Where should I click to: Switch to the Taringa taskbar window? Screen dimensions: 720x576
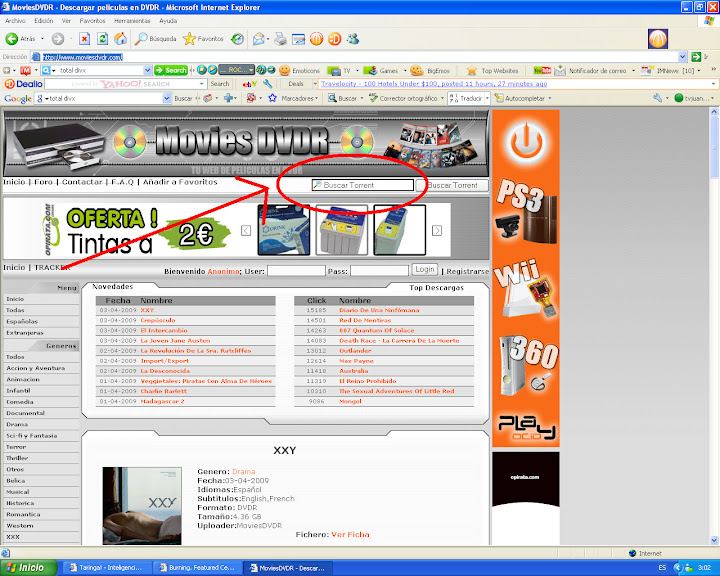click(106, 568)
